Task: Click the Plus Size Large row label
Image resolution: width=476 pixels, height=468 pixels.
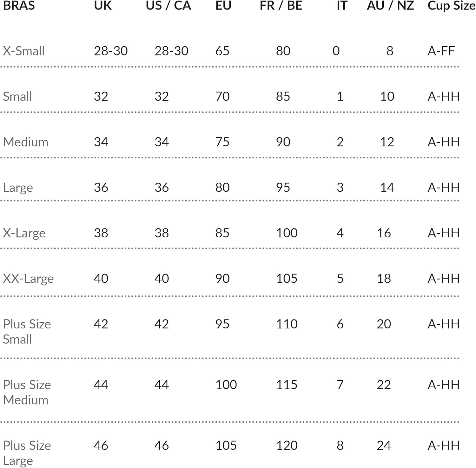Action: [27, 453]
